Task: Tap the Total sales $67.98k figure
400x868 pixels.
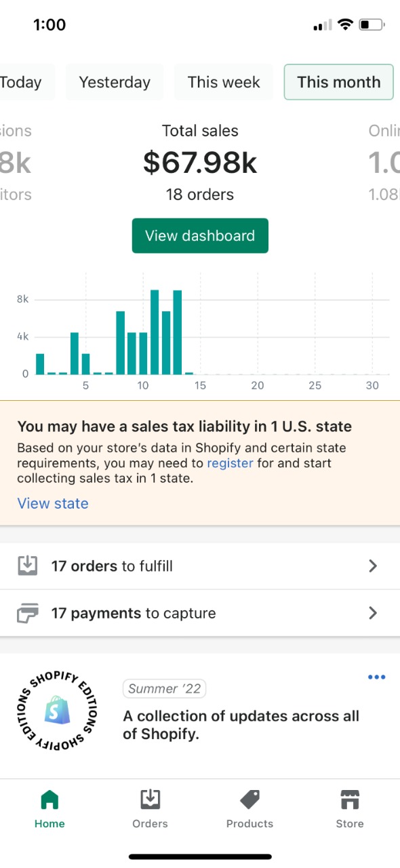Action: tap(200, 162)
